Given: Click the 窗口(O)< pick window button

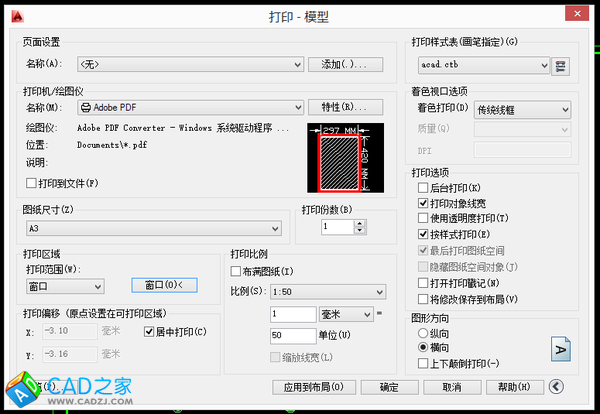Looking at the screenshot, I should coord(164,286).
